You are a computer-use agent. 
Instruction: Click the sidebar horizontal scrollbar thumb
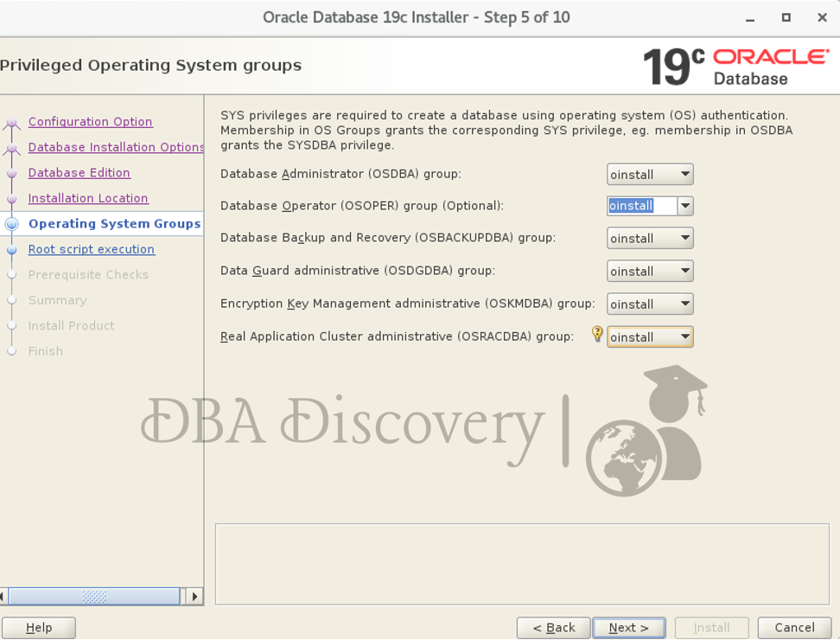click(x=93, y=596)
